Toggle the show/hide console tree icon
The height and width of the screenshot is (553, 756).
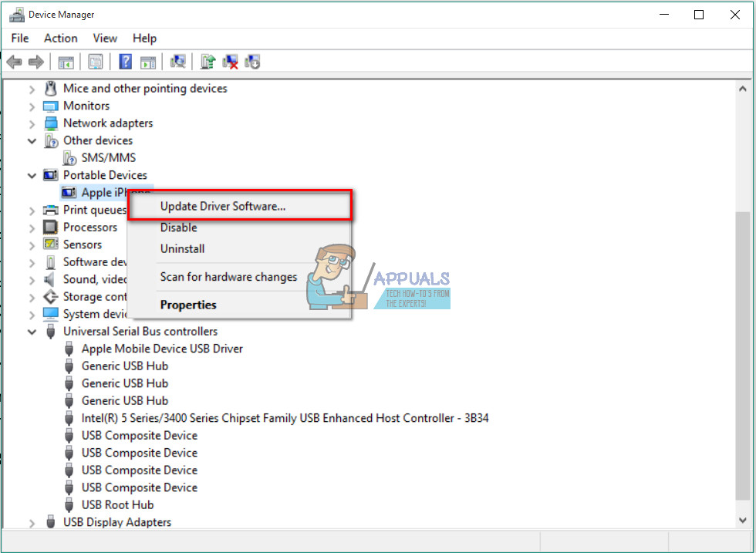click(x=66, y=62)
